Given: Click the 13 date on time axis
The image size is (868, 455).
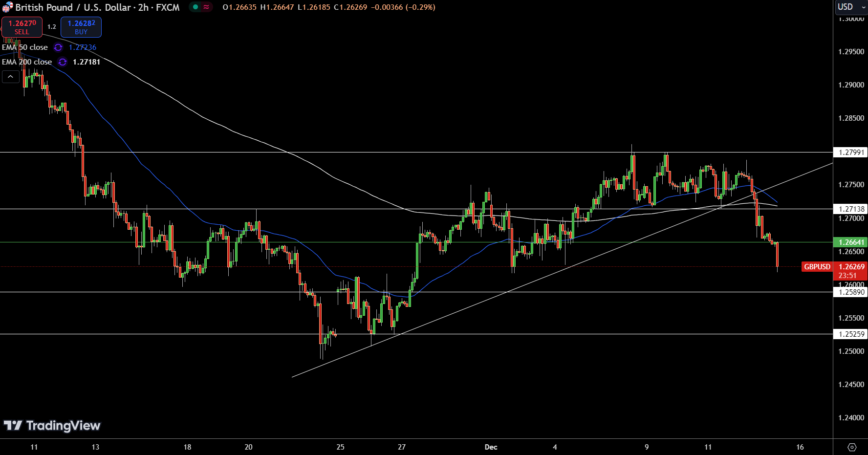Looking at the screenshot, I should pyautogui.click(x=95, y=447).
